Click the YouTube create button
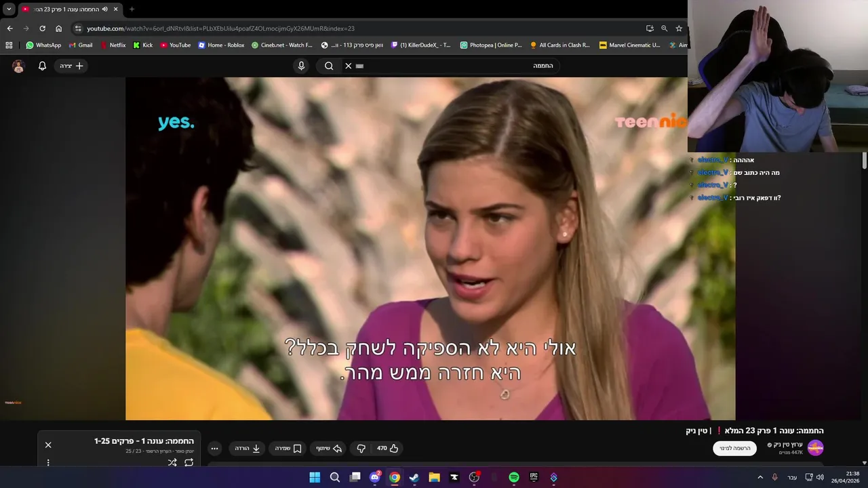The image size is (868, 488). pyautogui.click(x=71, y=66)
